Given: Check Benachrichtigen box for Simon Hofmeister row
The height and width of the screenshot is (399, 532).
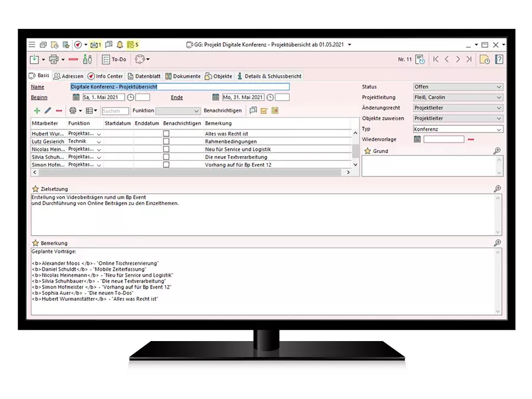Looking at the screenshot, I should (166, 165).
